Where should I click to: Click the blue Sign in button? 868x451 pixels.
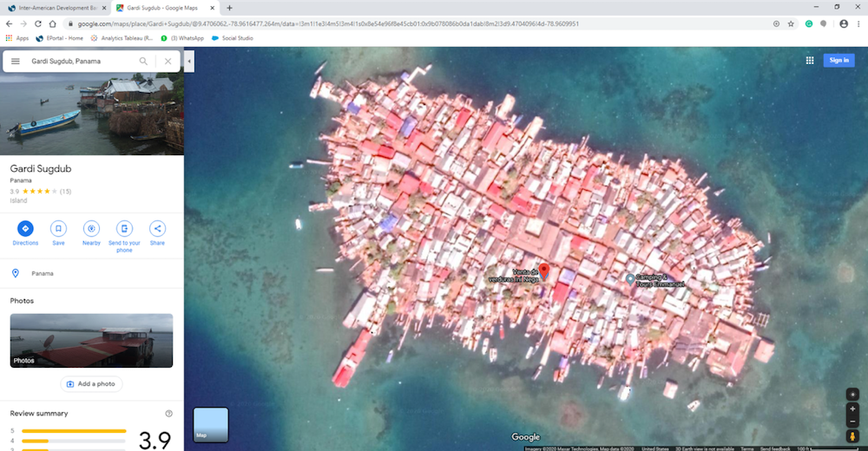click(x=838, y=60)
